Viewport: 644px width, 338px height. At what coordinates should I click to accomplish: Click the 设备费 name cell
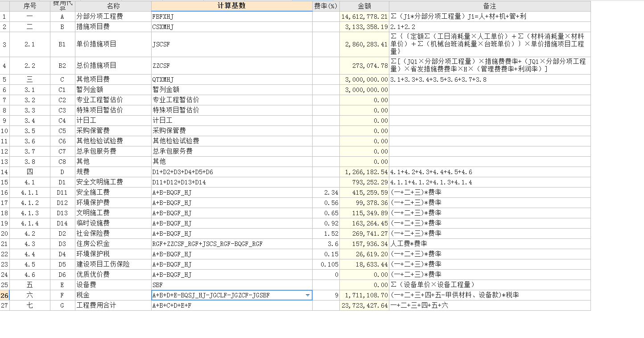click(x=113, y=285)
